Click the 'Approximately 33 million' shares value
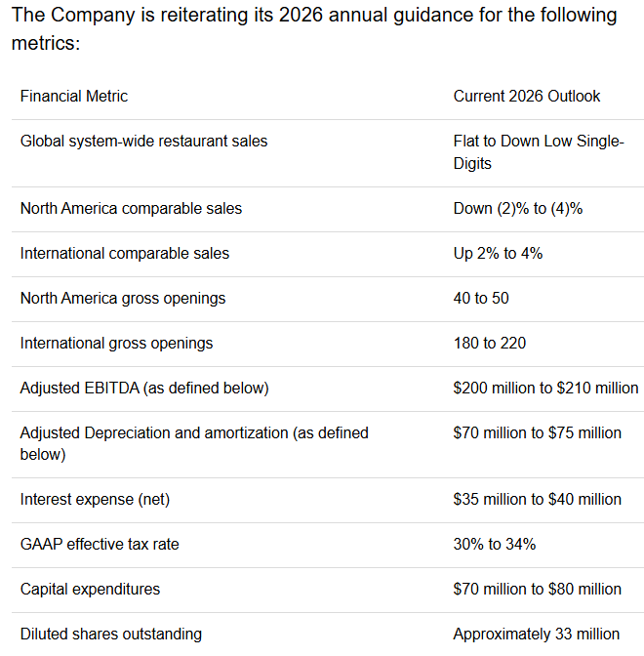Image resolution: width=644 pixels, height=656 pixels. (x=536, y=635)
